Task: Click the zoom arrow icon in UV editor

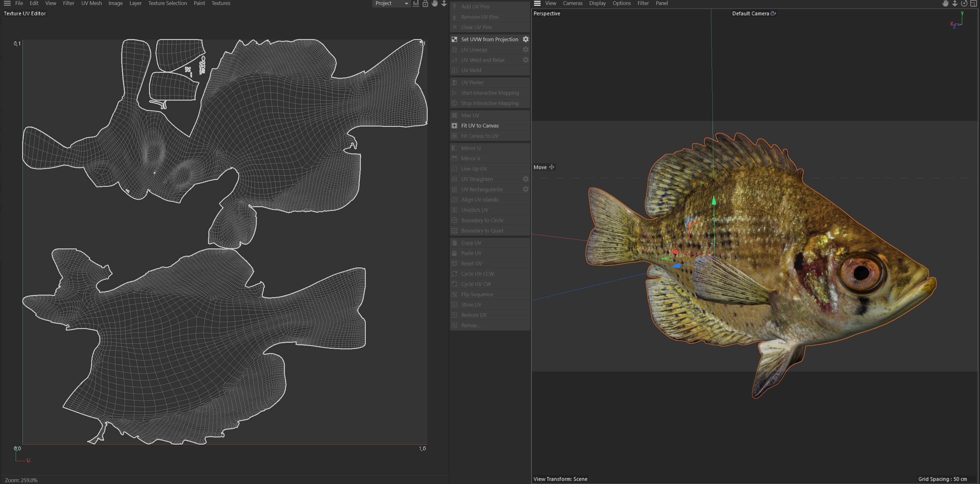Action: tap(444, 3)
